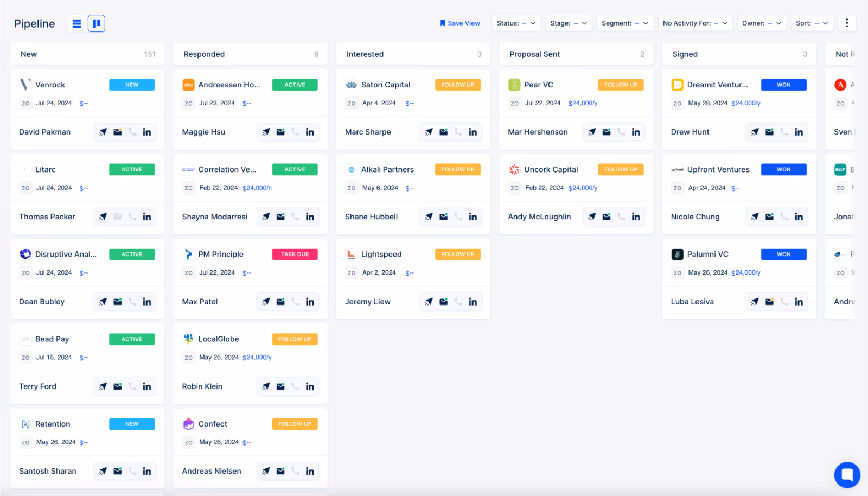Select the Interested column header

click(413, 54)
